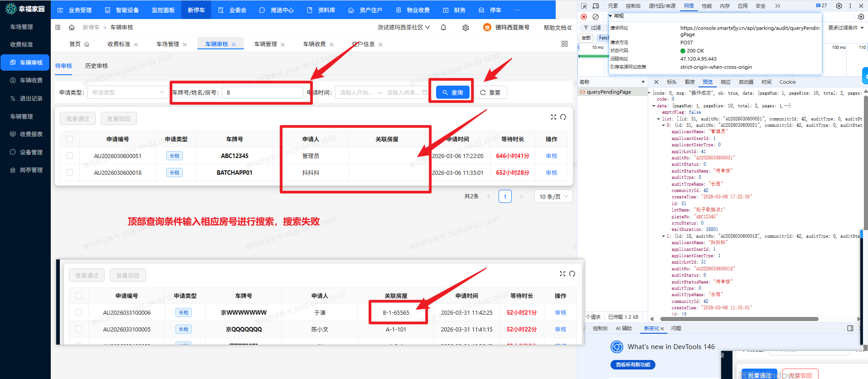
Task: Open 车辆收费 in the left sidebar
Action: pos(31,81)
